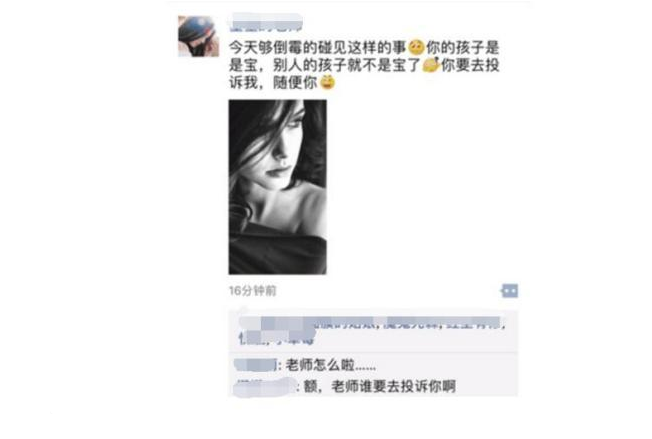The image size is (652, 439).
Task: Click text 你的孩子是 on first line
Action: pos(462,47)
